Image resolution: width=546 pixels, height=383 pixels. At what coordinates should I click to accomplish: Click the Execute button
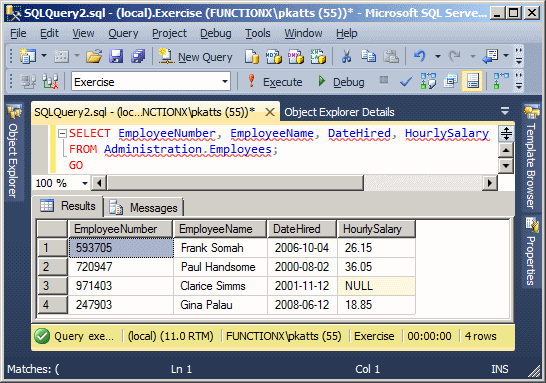tap(274, 82)
